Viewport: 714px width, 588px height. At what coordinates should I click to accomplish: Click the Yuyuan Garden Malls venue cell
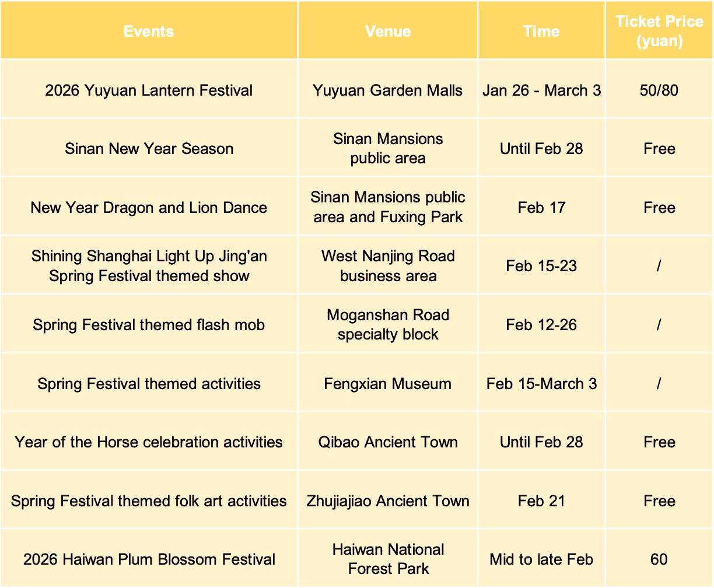388,90
